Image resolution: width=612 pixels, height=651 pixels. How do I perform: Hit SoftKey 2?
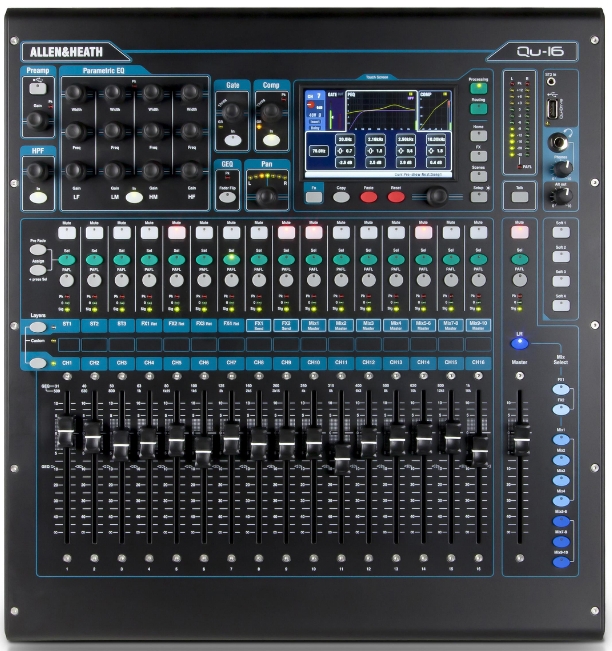[x=561, y=257]
